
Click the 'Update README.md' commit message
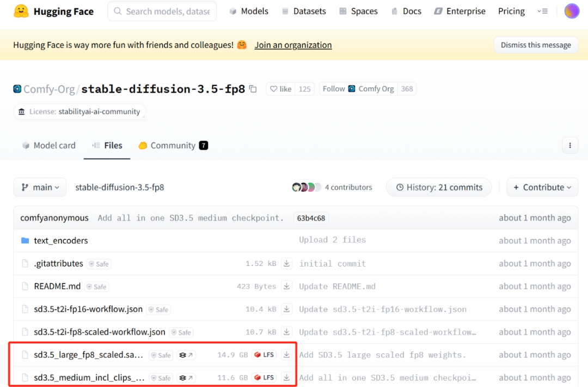[337, 286]
